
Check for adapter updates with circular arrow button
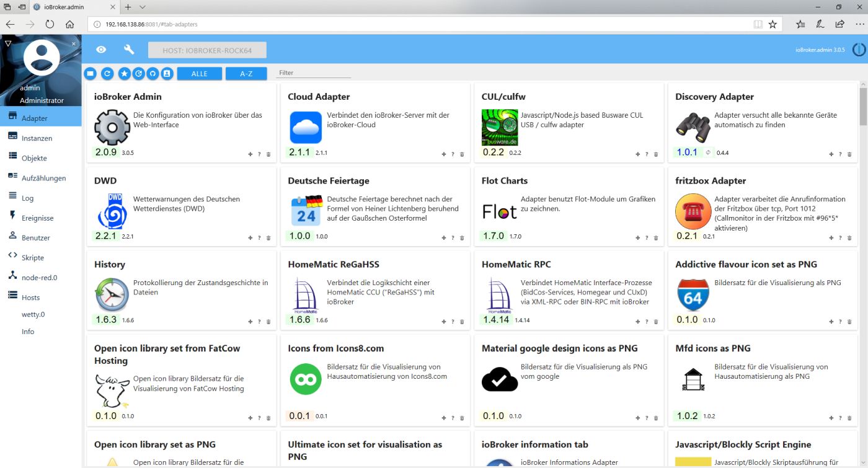139,73
